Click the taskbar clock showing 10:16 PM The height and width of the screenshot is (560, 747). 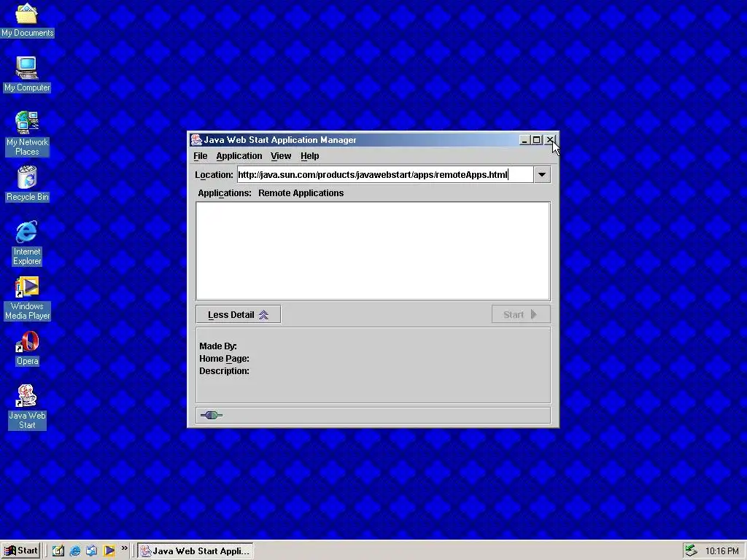pyautogui.click(x=721, y=551)
